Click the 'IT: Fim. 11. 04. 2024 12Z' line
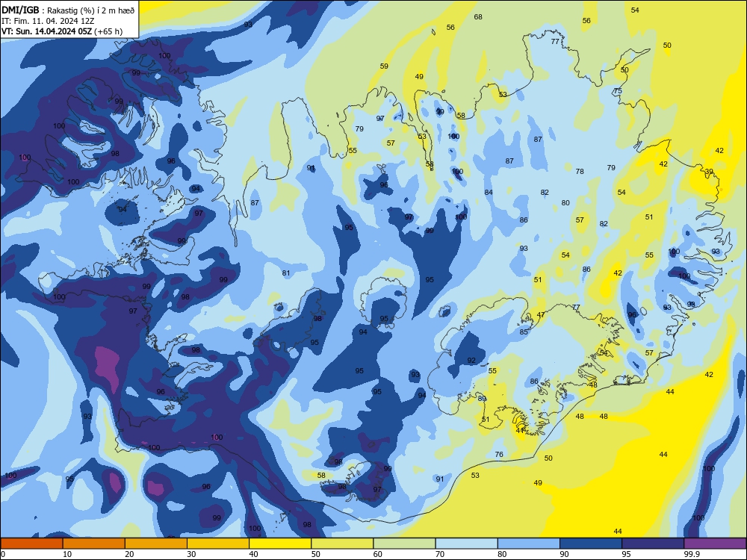Image resolution: width=747 pixels, height=560 pixels. click(48, 21)
